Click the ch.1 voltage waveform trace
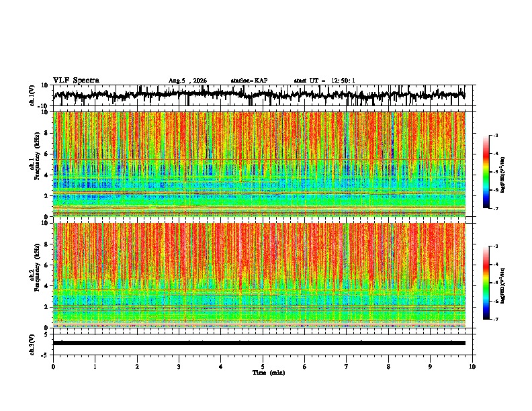Viewport: 532px width, 411px height. click(x=259, y=95)
